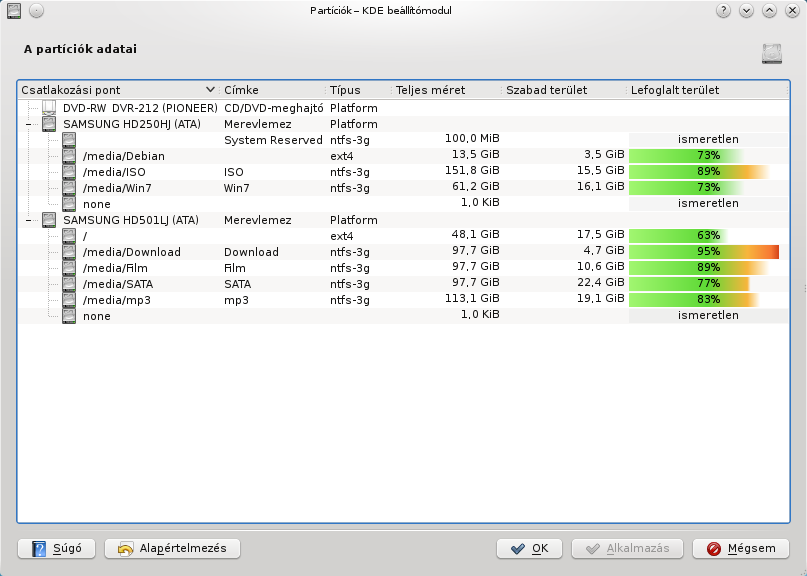
Task: Select the DVD-RW DVR-212 (PIONEER) row
Action: tap(403, 108)
